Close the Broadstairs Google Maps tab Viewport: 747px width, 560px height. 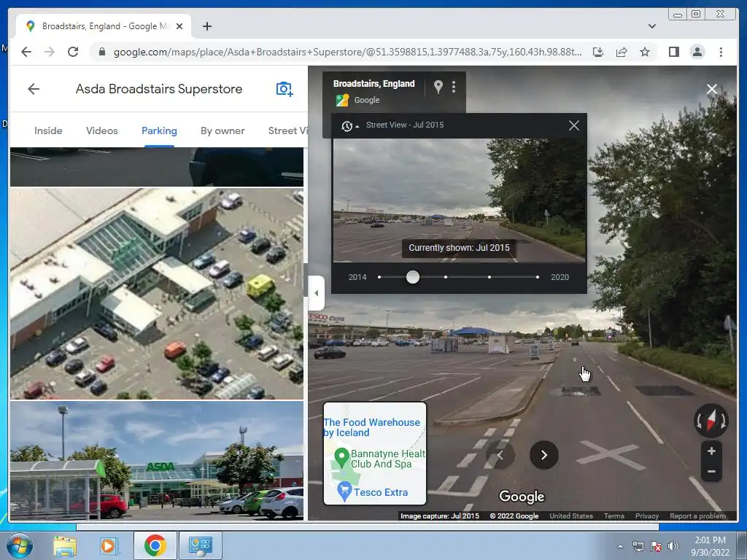(179, 26)
